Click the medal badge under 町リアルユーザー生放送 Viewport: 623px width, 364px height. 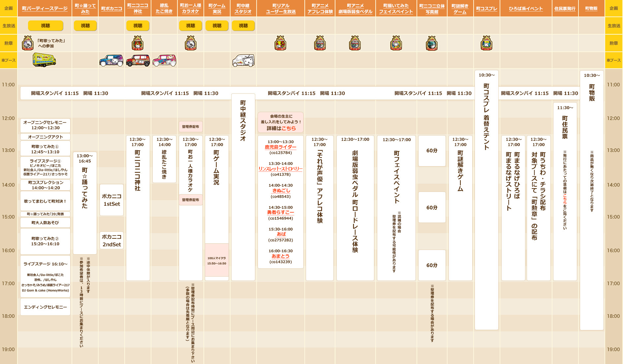click(x=280, y=43)
